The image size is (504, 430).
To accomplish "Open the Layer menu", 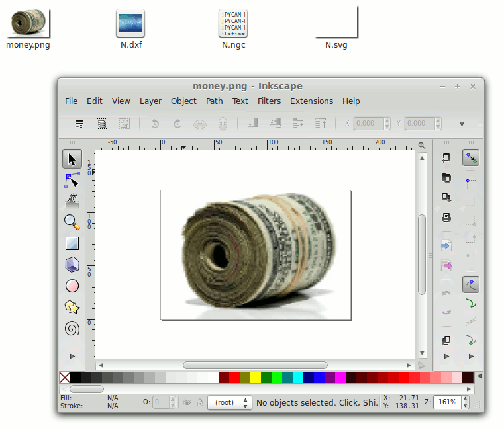I will pos(150,101).
